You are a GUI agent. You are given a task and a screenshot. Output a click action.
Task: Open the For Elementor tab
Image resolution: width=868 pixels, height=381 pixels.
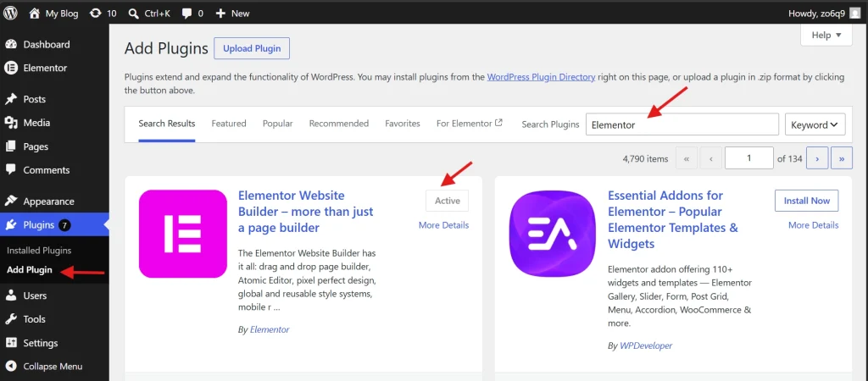[469, 124]
